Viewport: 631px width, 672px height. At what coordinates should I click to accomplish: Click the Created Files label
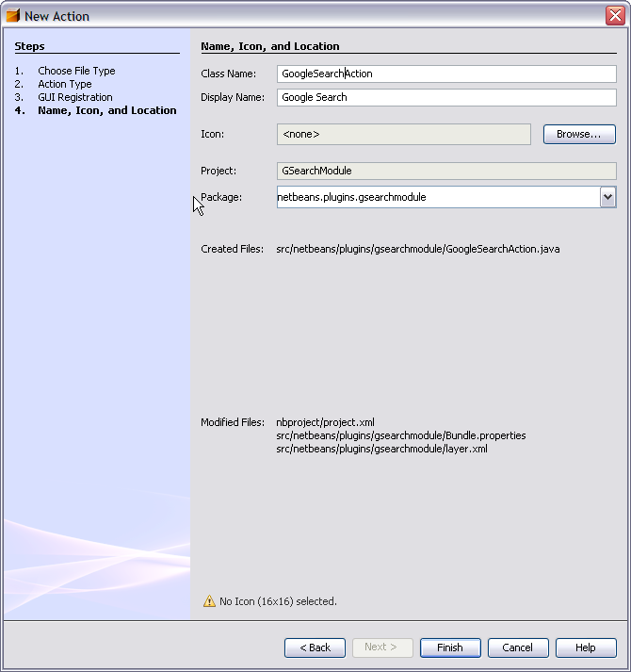(x=233, y=249)
